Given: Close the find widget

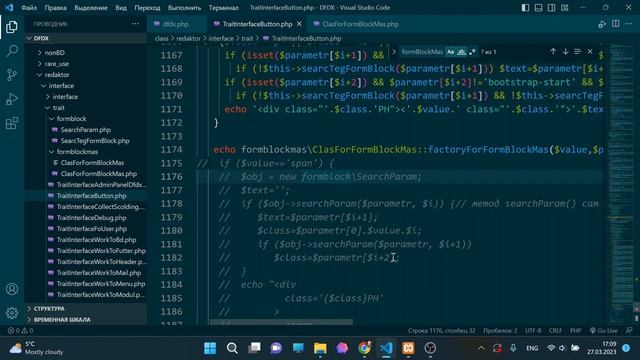Looking at the screenshot, I should 590,51.
